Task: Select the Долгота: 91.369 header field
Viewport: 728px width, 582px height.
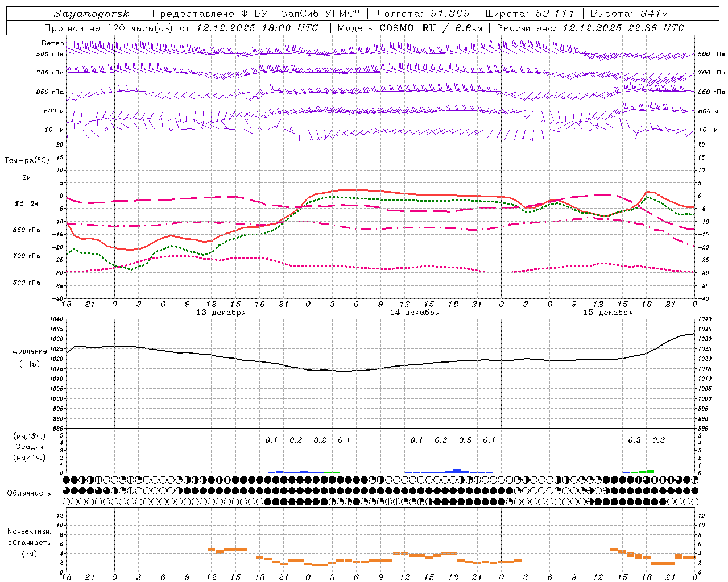Action: pos(423,14)
